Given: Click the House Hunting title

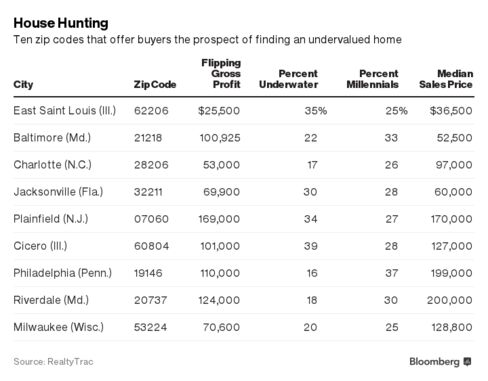Looking at the screenshot, I should tap(61, 23).
